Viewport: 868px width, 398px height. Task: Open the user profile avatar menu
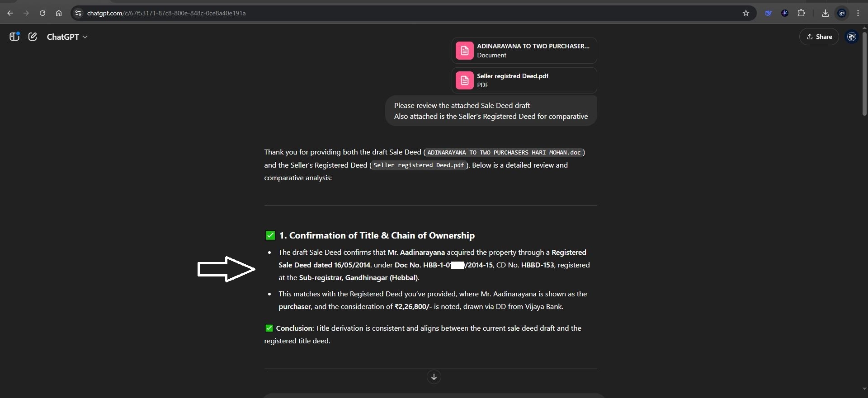click(x=851, y=37)
